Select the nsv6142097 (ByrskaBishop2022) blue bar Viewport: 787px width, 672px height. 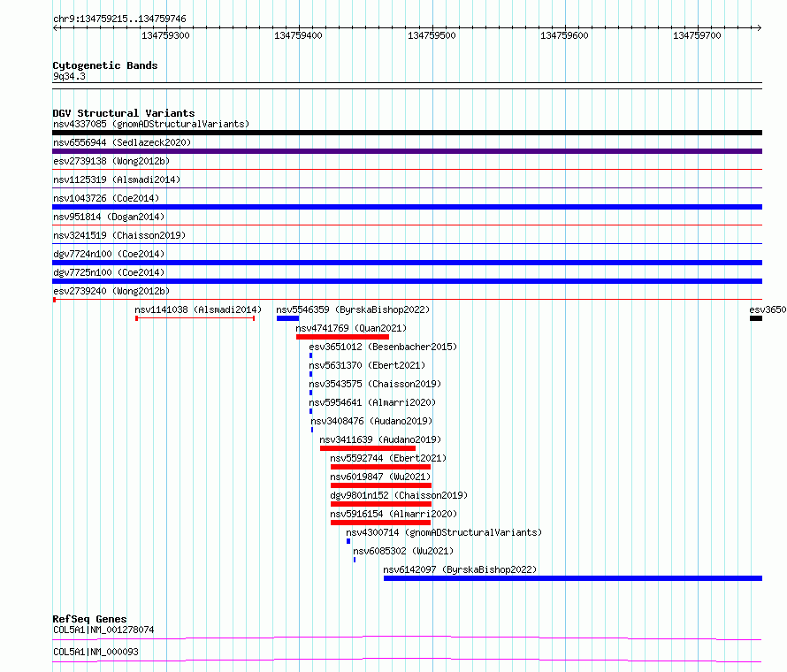coord(573,578)
